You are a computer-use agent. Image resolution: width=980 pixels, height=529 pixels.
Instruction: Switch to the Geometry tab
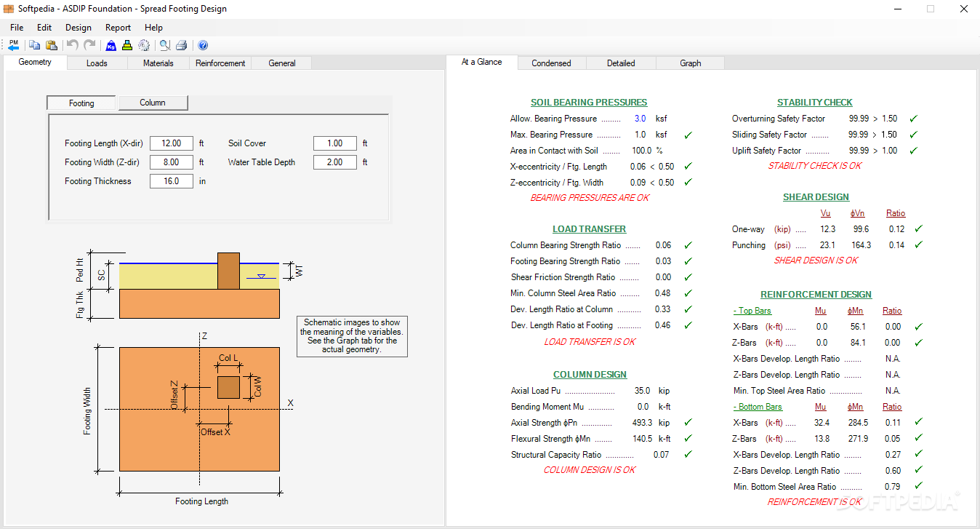(x=35, y=63)
